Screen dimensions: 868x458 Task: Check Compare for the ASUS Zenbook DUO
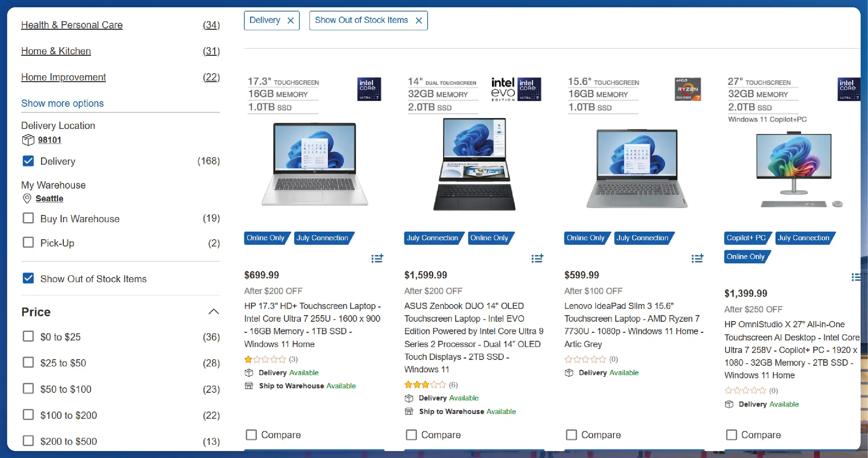[411, 434]
